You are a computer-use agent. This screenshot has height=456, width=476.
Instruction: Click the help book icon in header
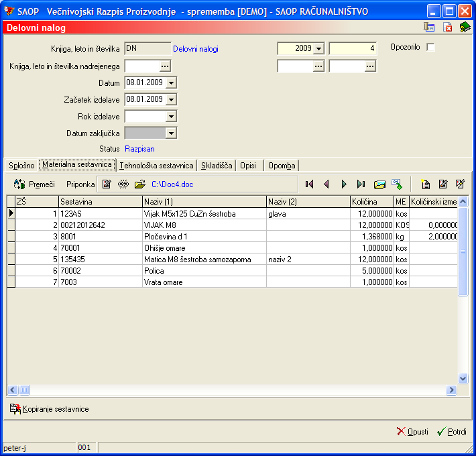(465, 27)
